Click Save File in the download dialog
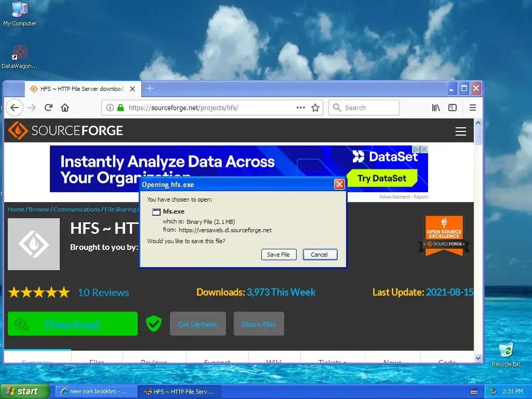Viewport: 532px width, 399px height. (278, 255)
